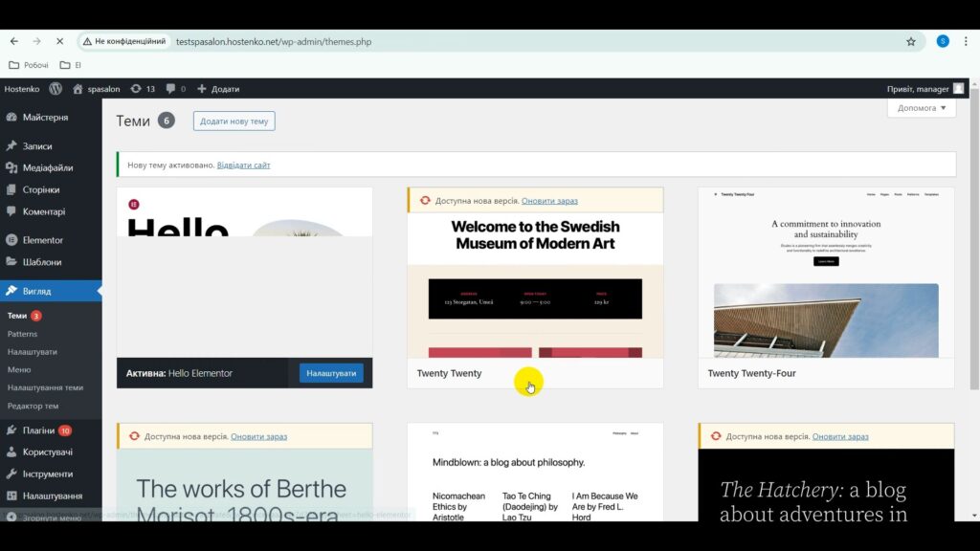Viewport: 980px width, 551px height.
Task: Open the Робочі bookmarks folder
Action: pos(29,65)
